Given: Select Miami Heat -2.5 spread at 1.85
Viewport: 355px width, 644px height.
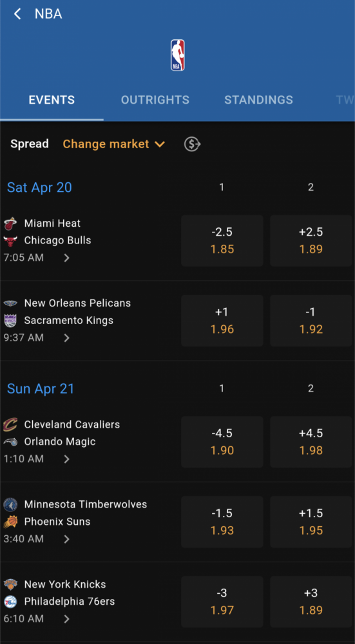Looking at the screenshot, I should (x=222, y=241).
